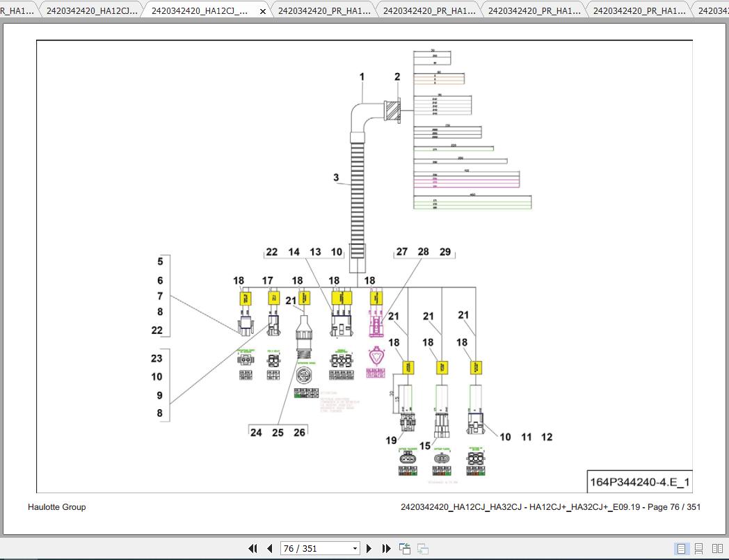The image size is (729, 560).
Task: Click callout number 12 at the right connector
Action: [x=547, y=437]
